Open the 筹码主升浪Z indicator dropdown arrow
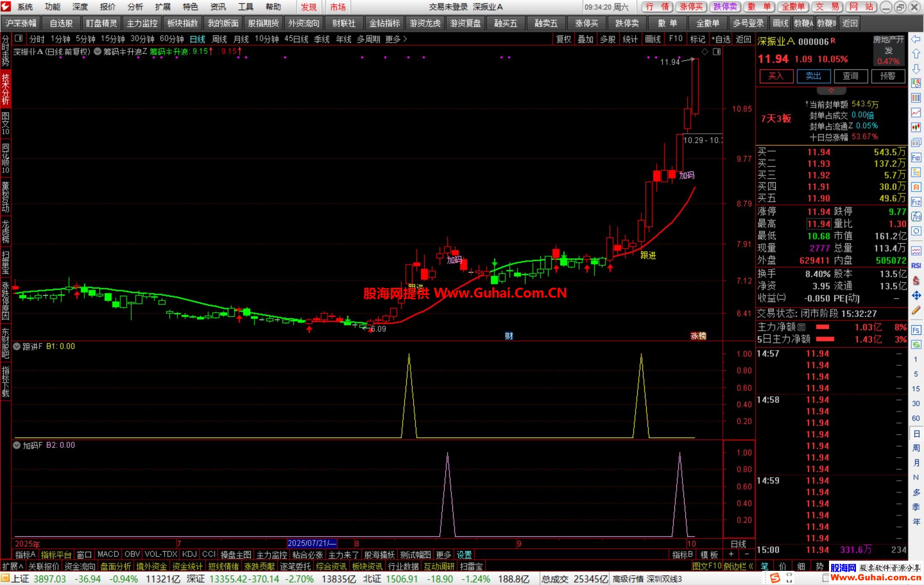This screenshot has height=585, width=924. pos(98,52)
